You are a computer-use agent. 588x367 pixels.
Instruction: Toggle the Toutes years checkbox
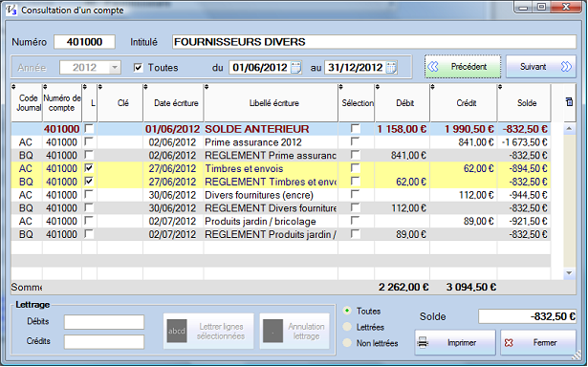139,68
